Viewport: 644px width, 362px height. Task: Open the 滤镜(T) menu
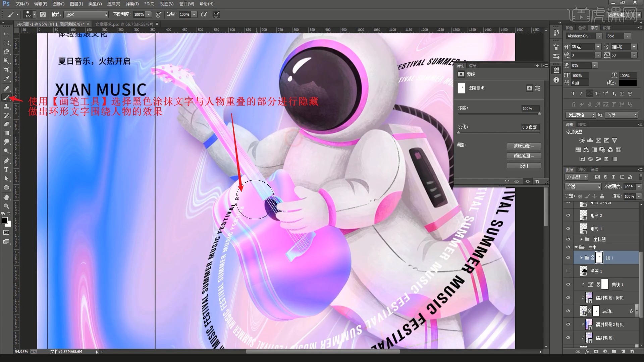(x=132, y=4)
